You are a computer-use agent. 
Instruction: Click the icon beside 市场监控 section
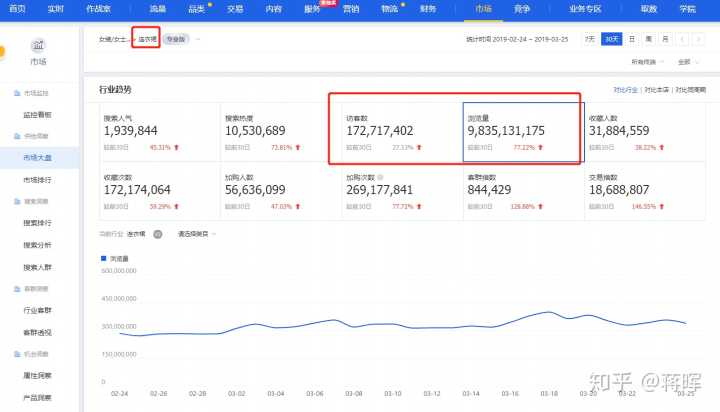(17, 94)
